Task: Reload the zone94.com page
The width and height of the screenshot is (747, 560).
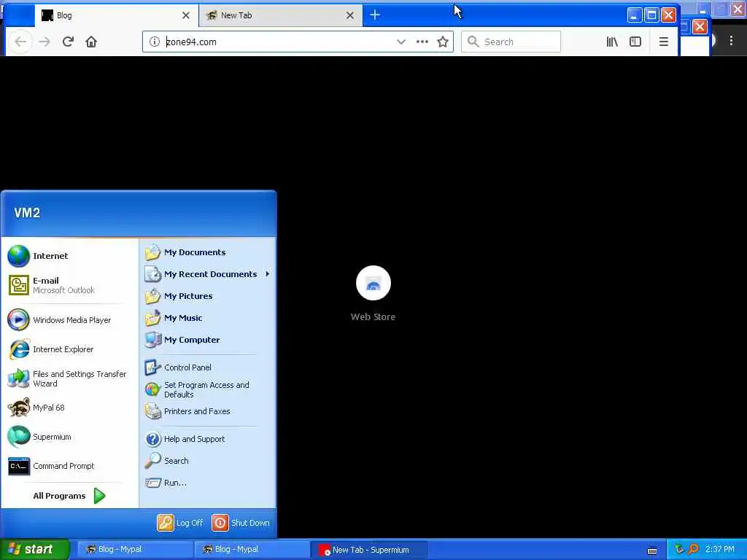Action: click(68, 42)
